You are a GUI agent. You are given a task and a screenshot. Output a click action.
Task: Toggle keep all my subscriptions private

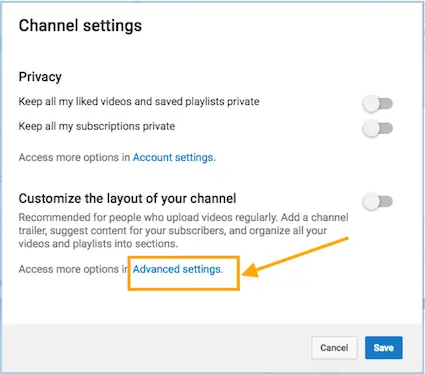click(x=378, y=129)
